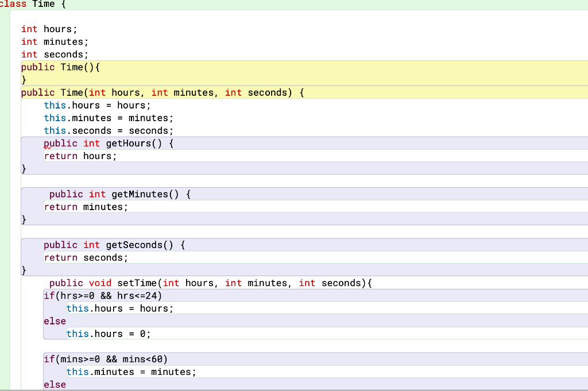
Task: Click the closing brace below "return minutes;"
Action: 24,220
